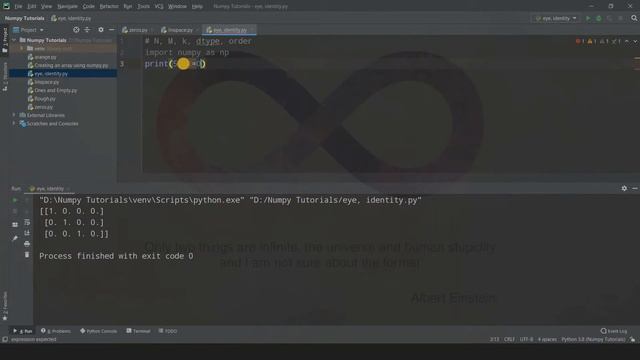This screenshot has width=640, height=360.
Task: Open the Python Console tool window
Action: [x=98, y=331]
